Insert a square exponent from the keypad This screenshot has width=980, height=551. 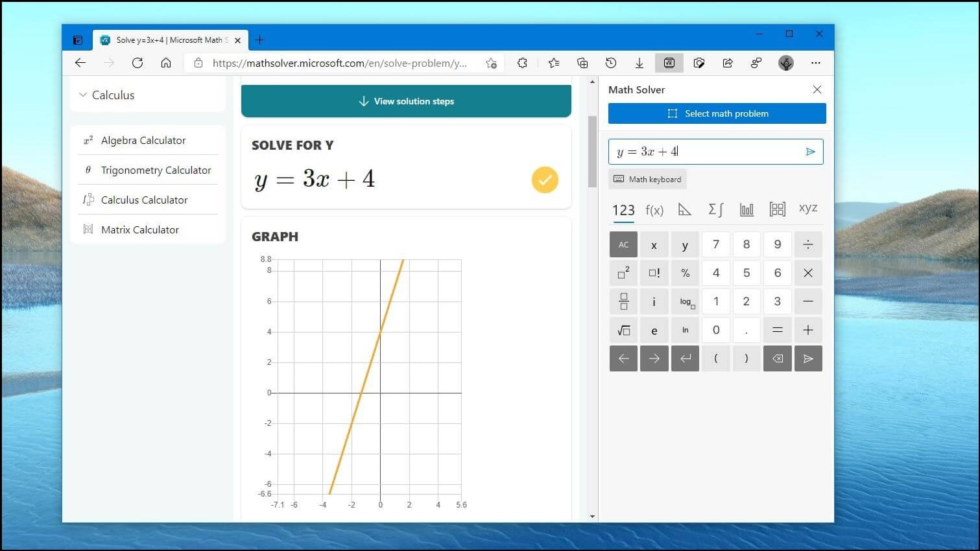(623, 273)
